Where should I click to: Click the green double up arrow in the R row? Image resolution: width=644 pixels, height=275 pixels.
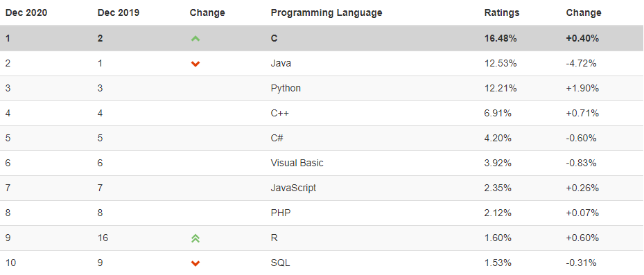pos(195,238)
